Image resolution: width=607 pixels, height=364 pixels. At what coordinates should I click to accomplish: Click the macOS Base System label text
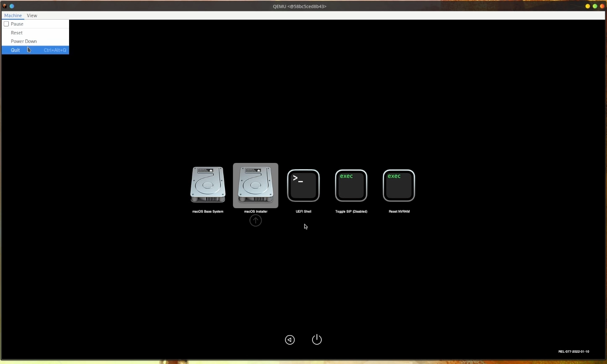(x=208, y=212)
